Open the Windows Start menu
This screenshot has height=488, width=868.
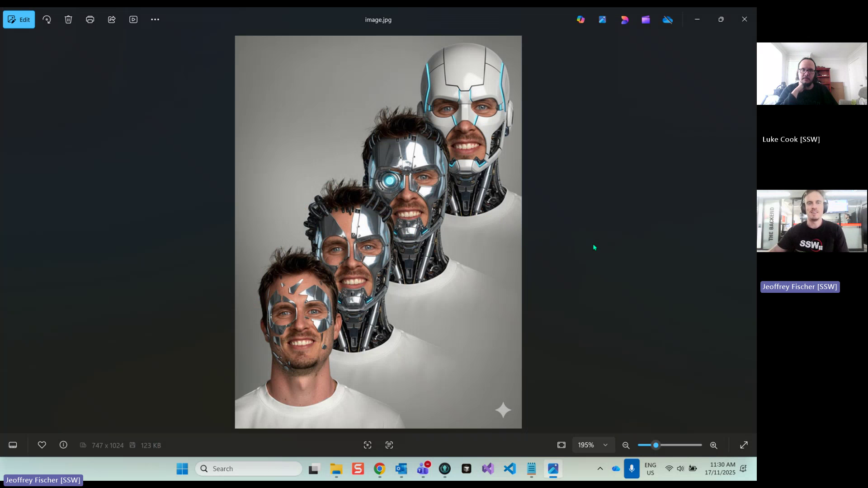[x=182, y=469]
